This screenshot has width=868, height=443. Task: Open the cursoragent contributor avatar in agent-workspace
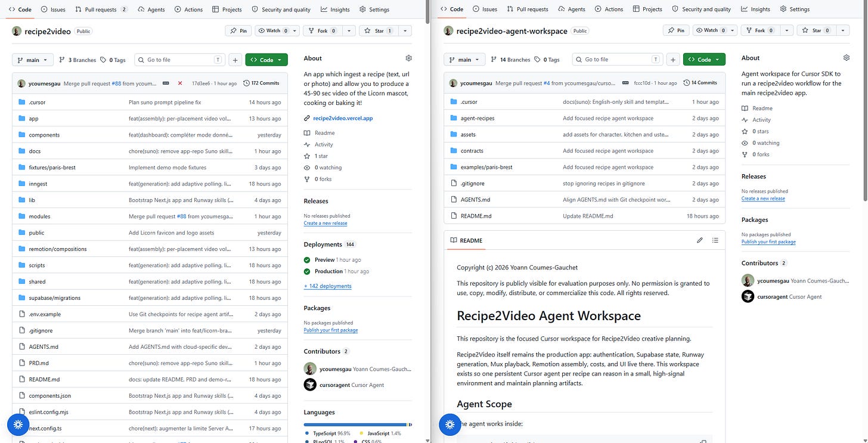coord(748,296)
